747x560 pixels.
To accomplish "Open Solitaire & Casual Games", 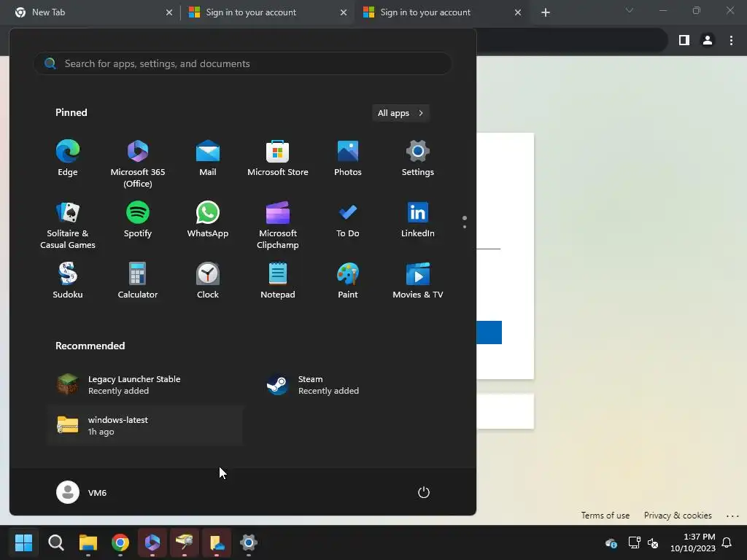I will pos(68,225).
